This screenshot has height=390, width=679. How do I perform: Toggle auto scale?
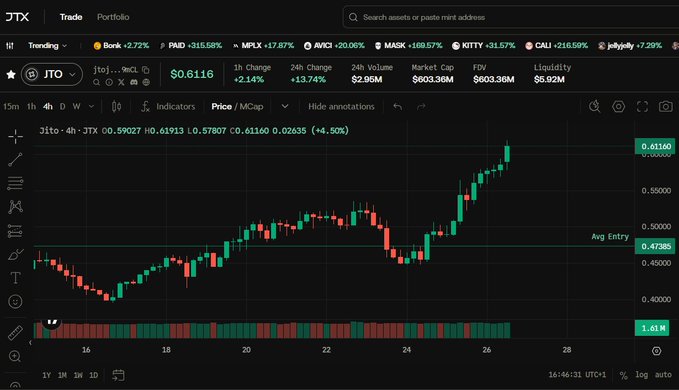[663, 375]
